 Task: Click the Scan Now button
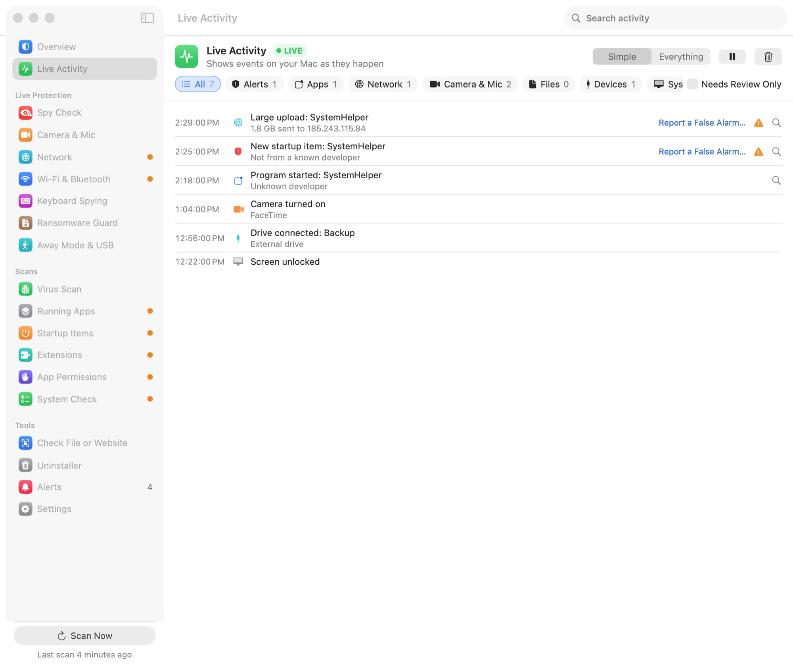pos(84,636)
